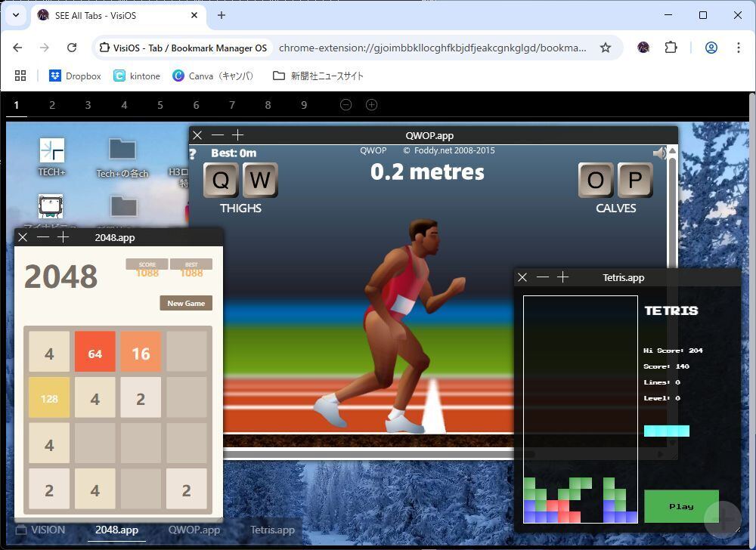Switch to workspace 8

[x=268, y=105]
